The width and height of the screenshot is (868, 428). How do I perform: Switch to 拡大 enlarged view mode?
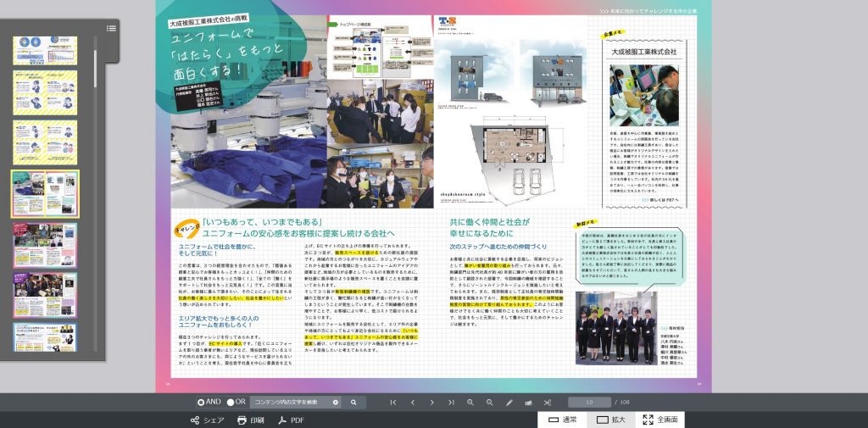pos(611,420)
